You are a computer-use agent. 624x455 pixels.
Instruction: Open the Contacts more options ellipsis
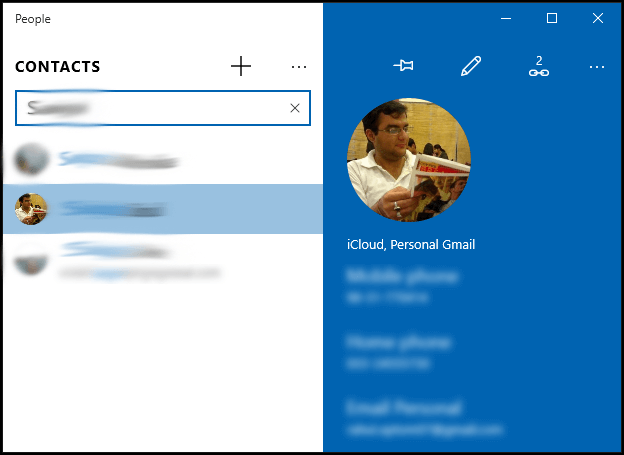298,67
